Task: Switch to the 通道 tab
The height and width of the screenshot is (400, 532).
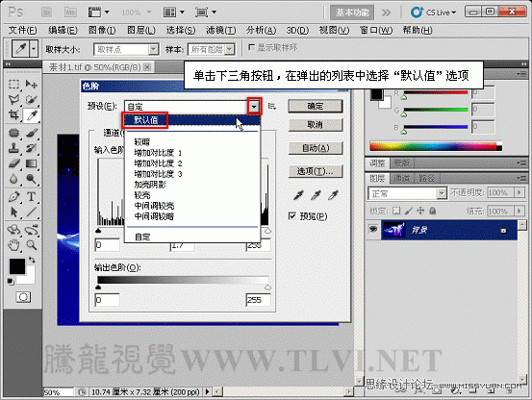Action: point(401,178)
